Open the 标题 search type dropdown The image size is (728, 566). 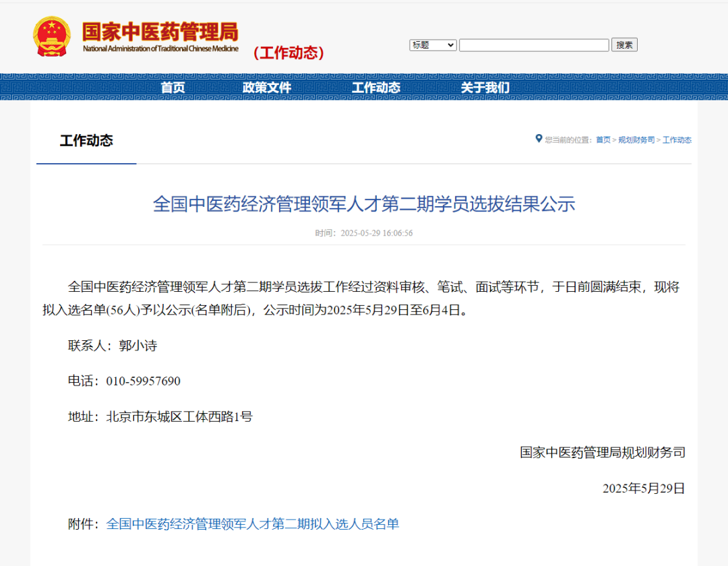(x=433, y=45)
